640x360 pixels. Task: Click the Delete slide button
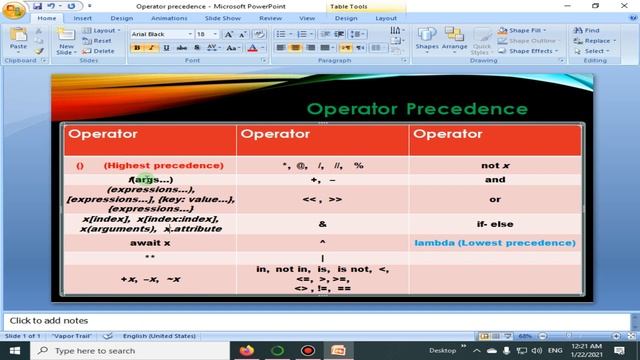(x=98, y=51)
